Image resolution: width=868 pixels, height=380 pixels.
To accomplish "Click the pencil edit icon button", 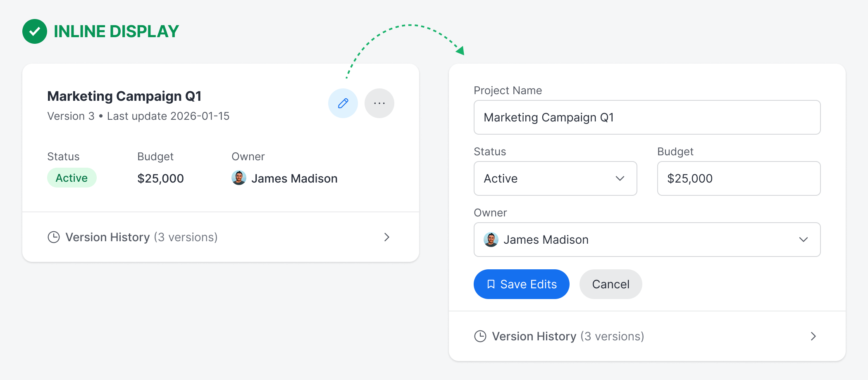I will (x=343, y=103).
